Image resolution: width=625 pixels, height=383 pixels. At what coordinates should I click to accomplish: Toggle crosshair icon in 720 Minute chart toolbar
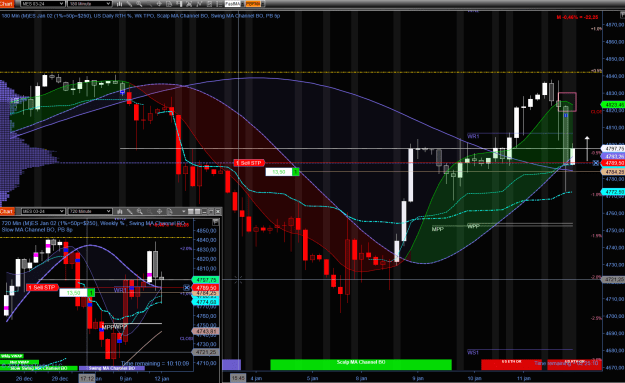(159, 211)
